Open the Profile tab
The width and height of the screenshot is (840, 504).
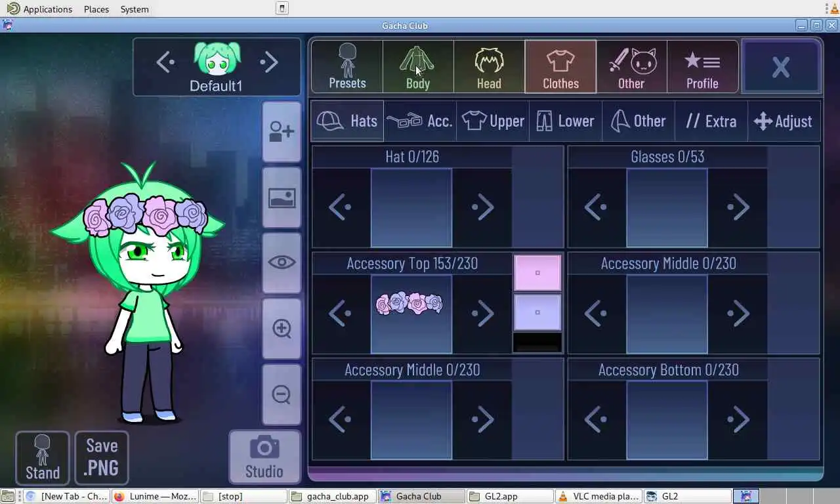(x=702, y=67)
